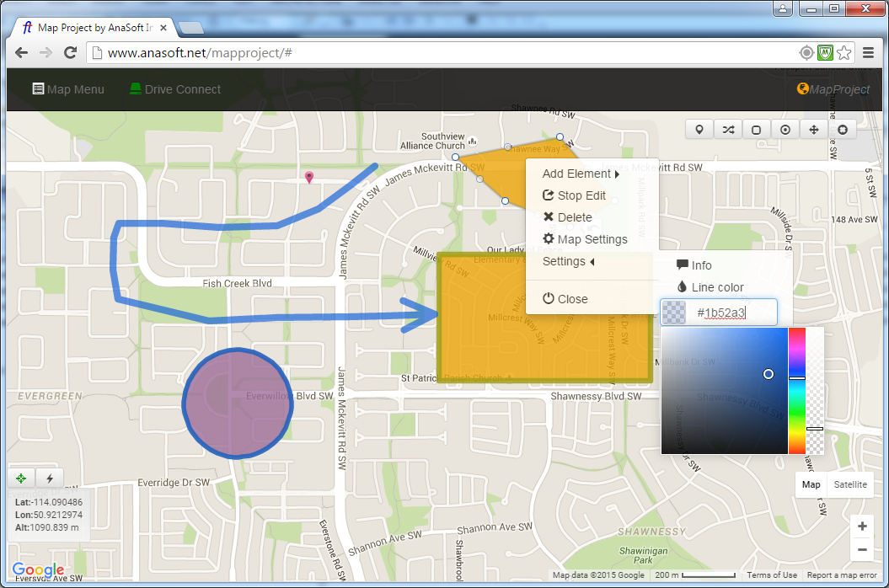Viewport: 889px width, 588px height.
Task: Click the lightning bolt button
Action: click(x=50, y=478)
